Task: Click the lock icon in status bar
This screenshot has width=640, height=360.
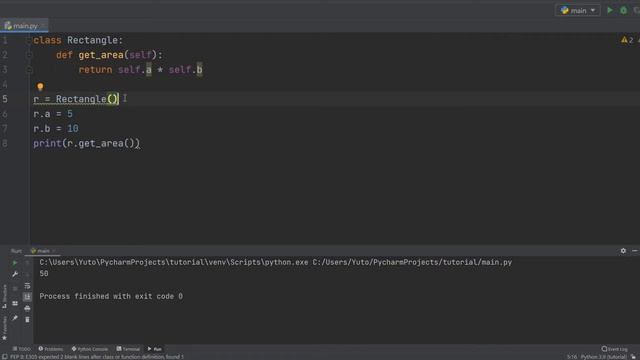Action: click(x=634, y=357)
